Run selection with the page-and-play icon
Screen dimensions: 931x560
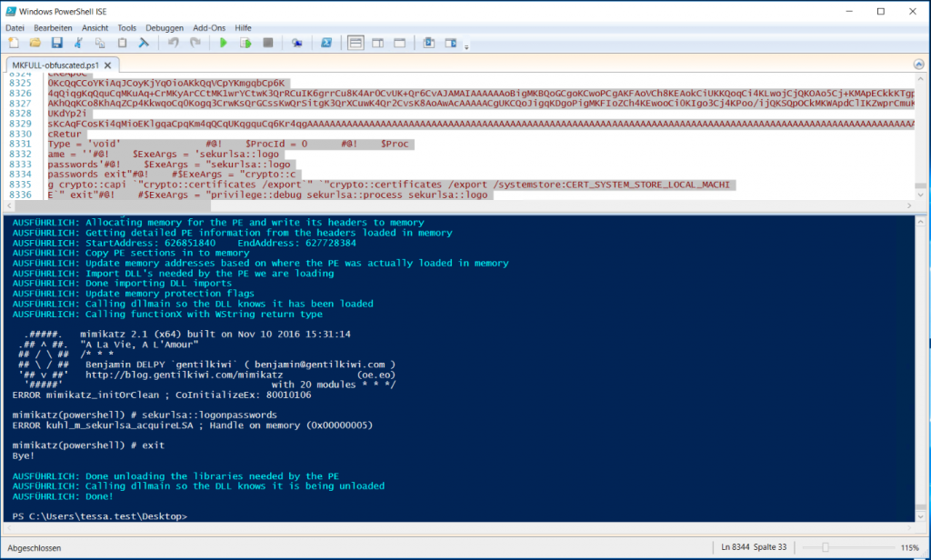coord(245,43)
